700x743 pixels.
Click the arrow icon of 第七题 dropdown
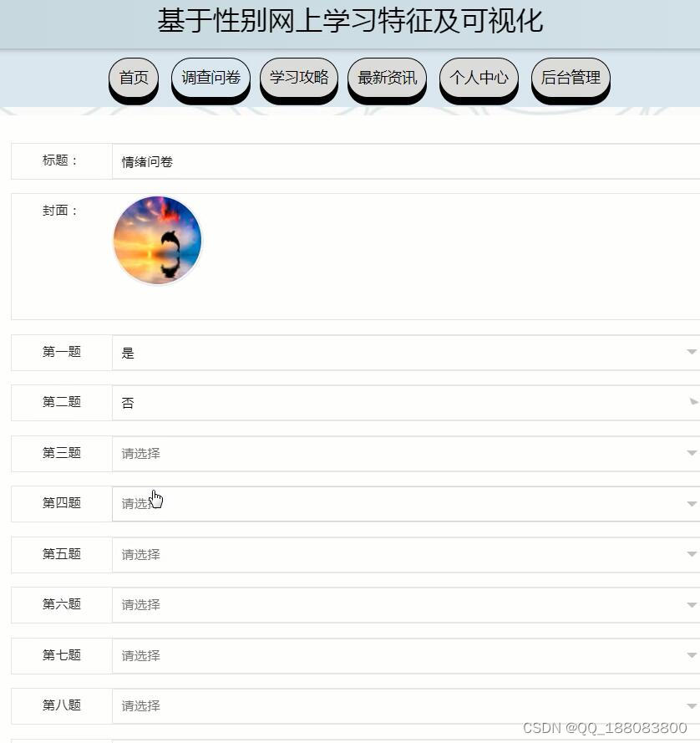692,655
